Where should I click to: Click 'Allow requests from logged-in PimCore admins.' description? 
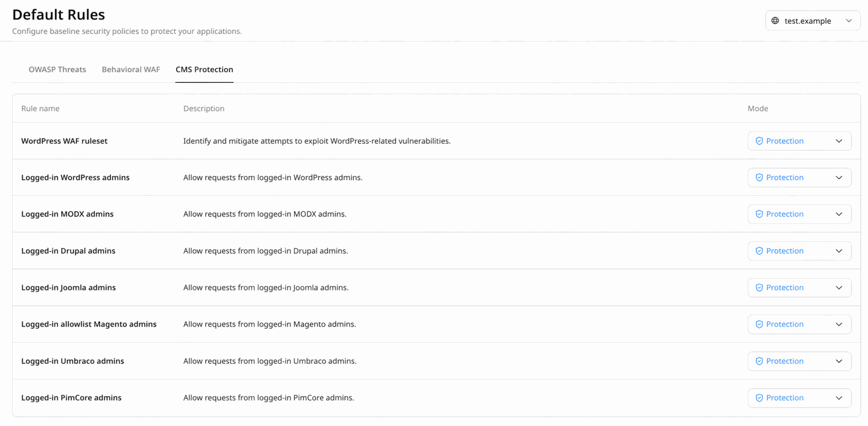point(269,398)
